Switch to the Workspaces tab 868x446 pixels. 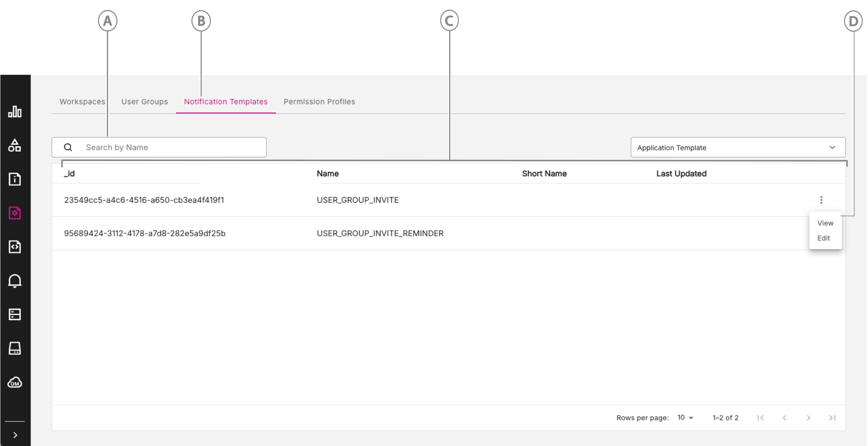pos(82,101)
